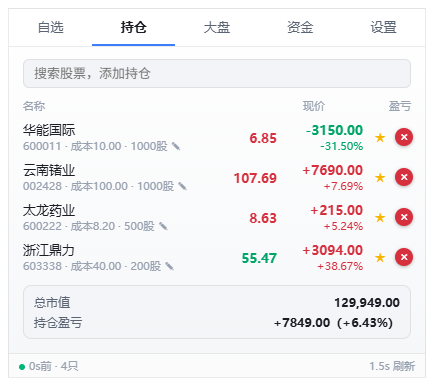Screen dimensions: 434x386
Task: Edit 云南锗业 position with pencil icon
Action: (x=182, y=186)
